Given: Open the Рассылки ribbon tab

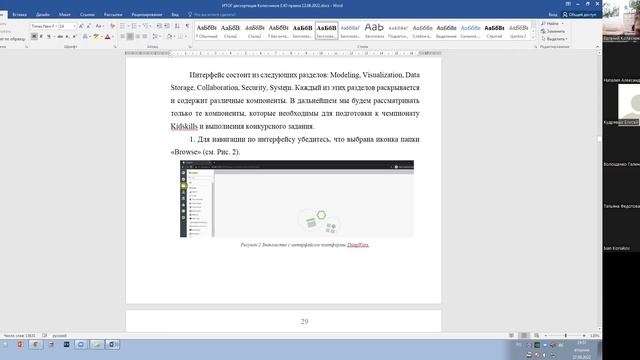Looking at the screenshot, I should 113,14.
